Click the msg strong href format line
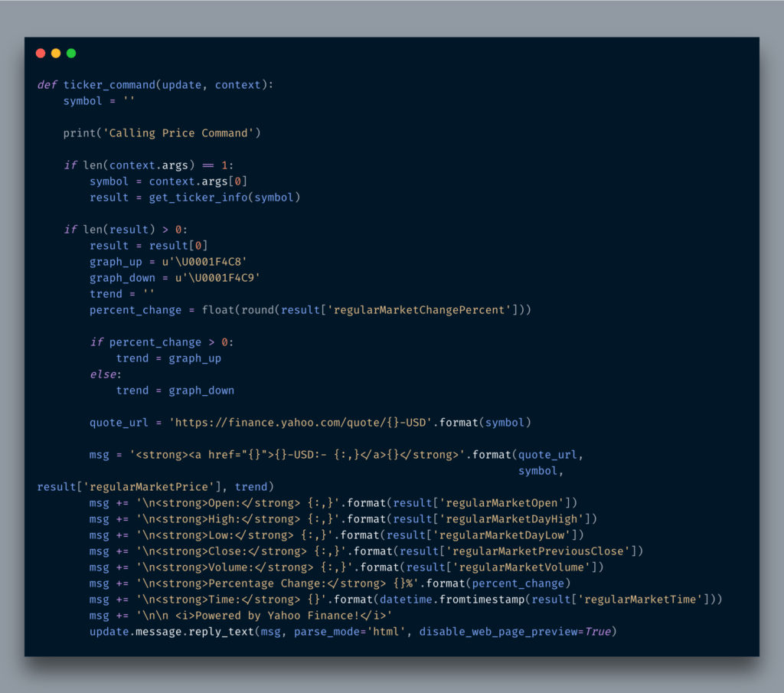The width and height of the screenshot is (784, 693). [x=337, y=455]
